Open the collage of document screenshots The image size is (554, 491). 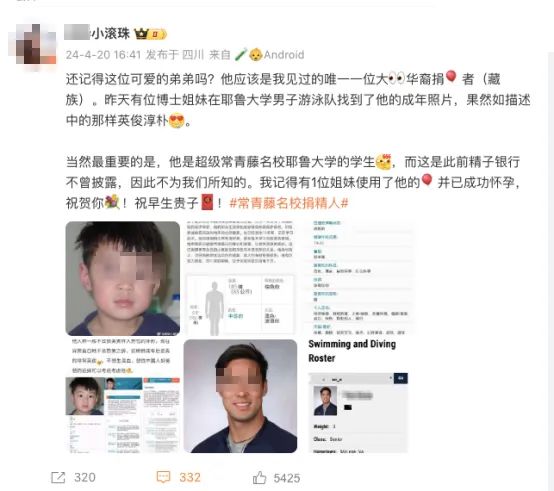click(x=123, y=396)
